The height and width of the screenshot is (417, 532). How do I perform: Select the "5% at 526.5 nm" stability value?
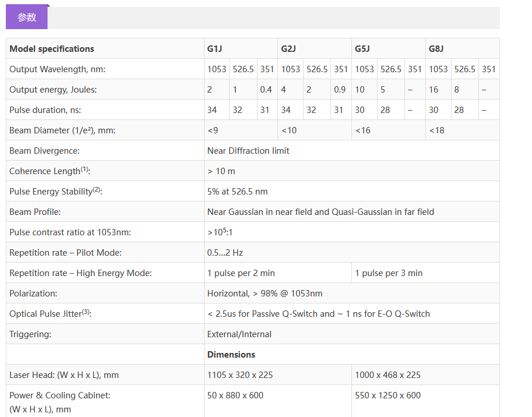238,192
